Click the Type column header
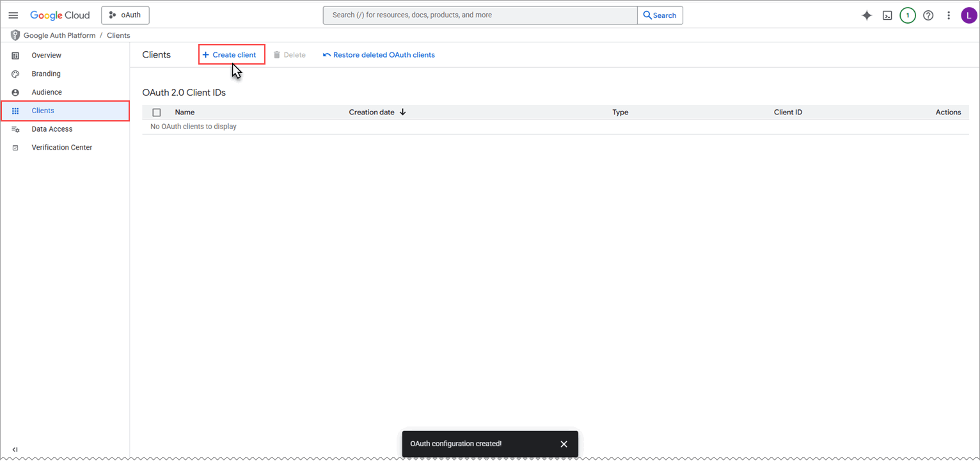This screenshot has height=461, width=980. tap(620, 113)
